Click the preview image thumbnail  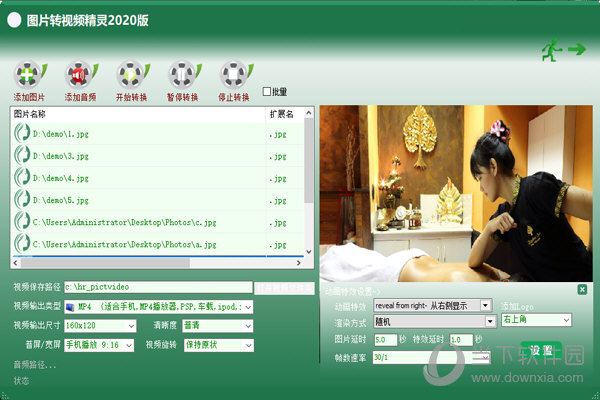(456, 193)
